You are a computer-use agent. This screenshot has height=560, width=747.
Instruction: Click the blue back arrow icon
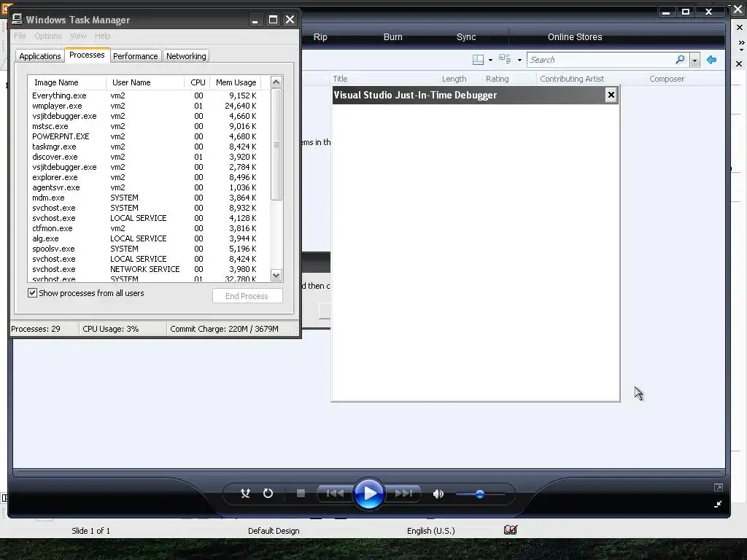712,60
